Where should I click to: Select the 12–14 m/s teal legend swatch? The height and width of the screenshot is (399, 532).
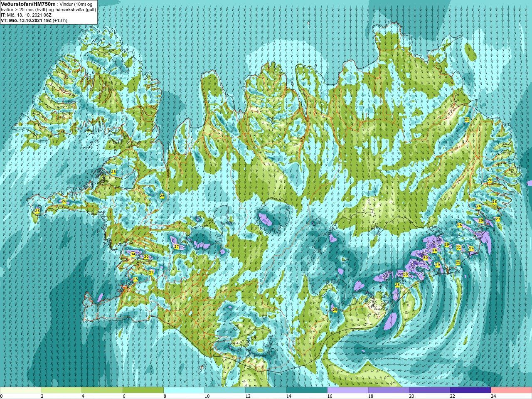point(266,390)
